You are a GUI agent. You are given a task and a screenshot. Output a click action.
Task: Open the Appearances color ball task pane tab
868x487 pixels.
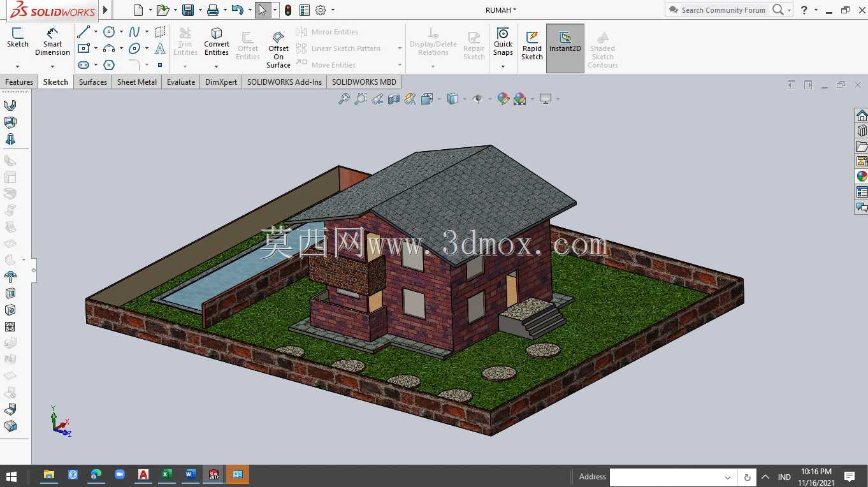point(862,177)
